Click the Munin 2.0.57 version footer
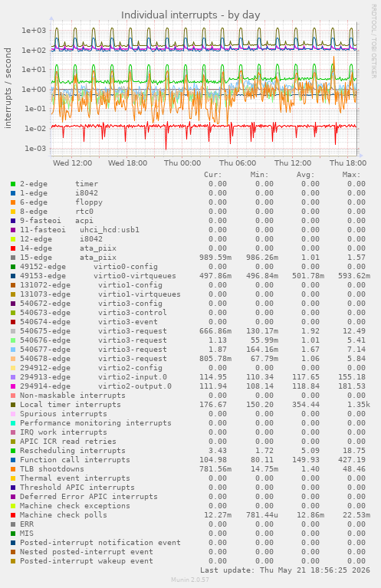 pos(190,580)
